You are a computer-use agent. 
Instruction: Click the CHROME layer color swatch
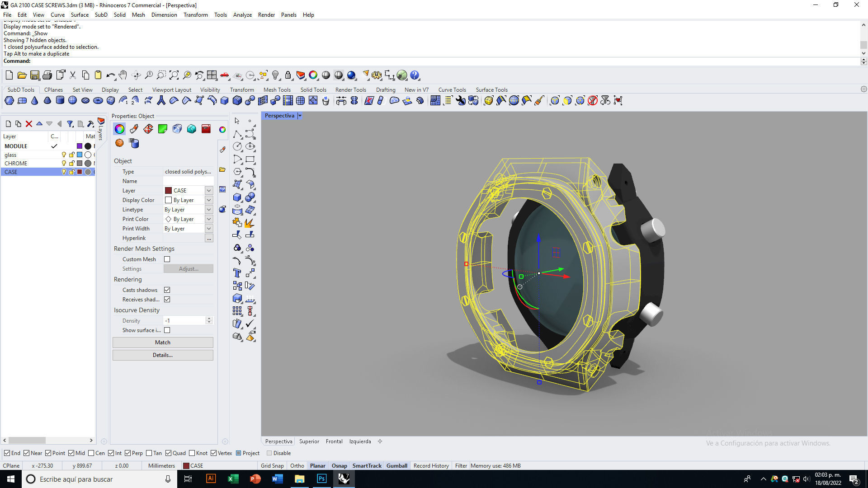[80, 164]
